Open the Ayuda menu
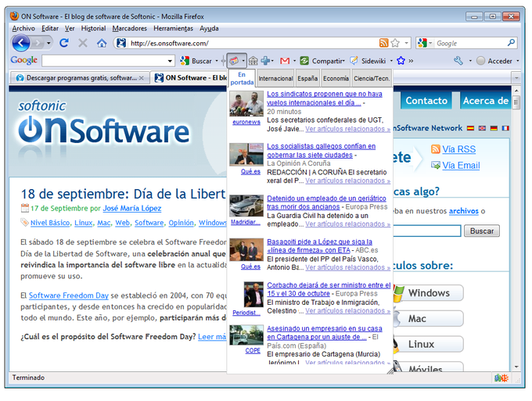The image size is (532, 401). [x=209, y=28]
